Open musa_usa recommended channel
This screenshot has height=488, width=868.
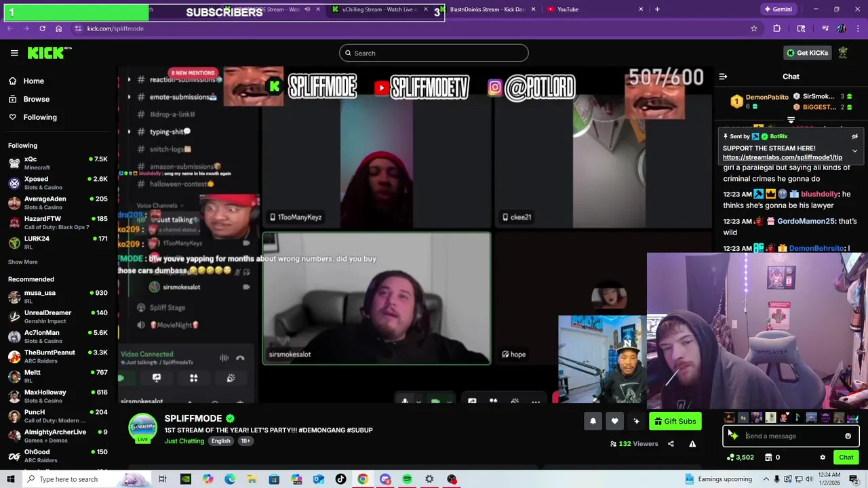[x=58, y=296]
